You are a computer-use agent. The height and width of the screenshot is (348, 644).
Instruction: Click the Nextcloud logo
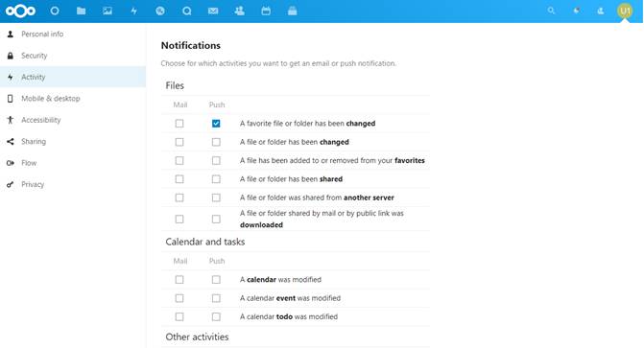(20, 12)
